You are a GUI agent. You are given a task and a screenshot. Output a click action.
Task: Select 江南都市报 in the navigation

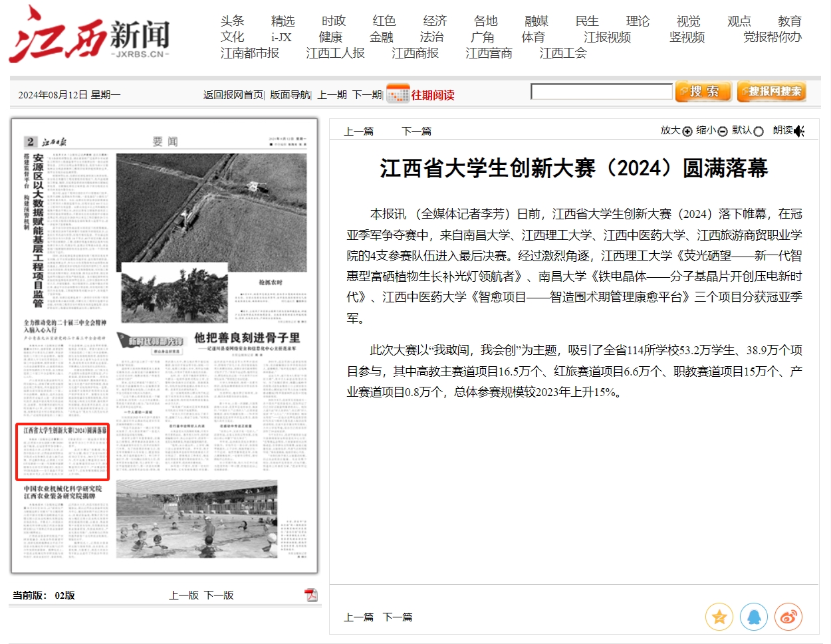tap(250, 53)
